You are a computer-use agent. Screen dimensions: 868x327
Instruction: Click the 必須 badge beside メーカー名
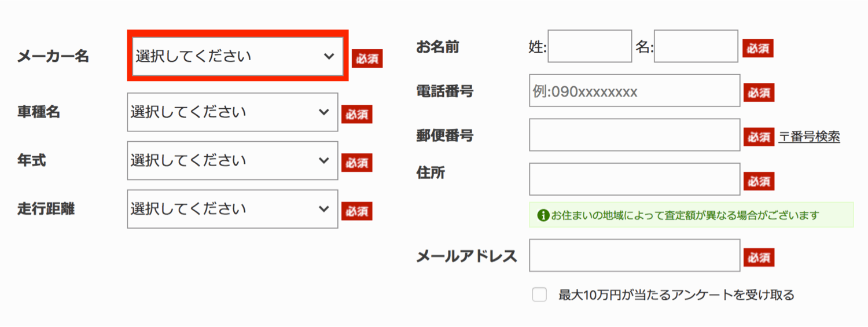[x=367, y=58]
